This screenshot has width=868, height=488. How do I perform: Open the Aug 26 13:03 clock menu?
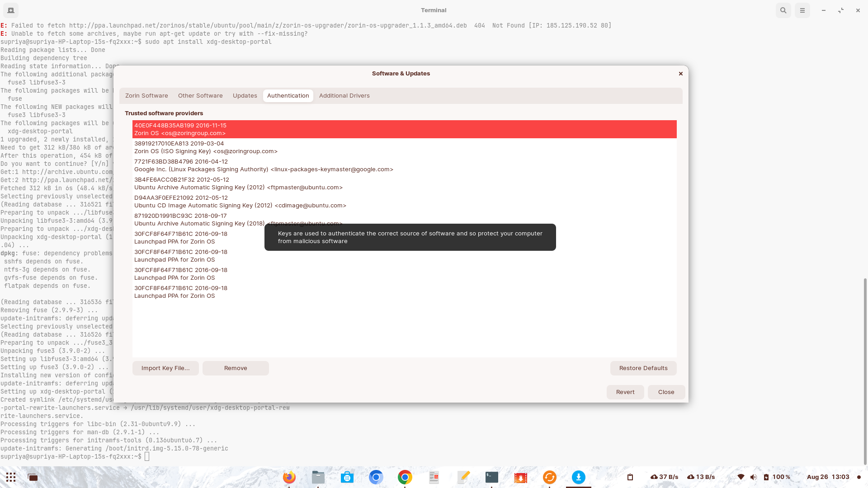pyautogui.click(x=828, y=477)
